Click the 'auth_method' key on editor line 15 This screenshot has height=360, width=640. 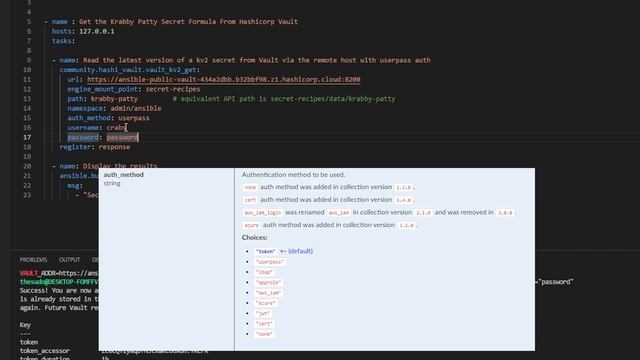pyautogui.click(x=89, y=118)
